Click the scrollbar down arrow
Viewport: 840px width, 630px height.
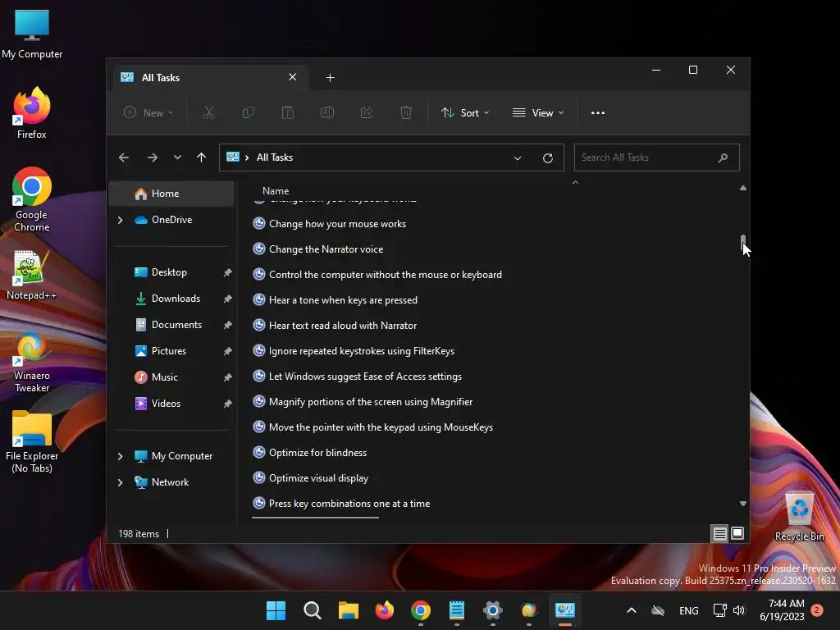(743, 504)
